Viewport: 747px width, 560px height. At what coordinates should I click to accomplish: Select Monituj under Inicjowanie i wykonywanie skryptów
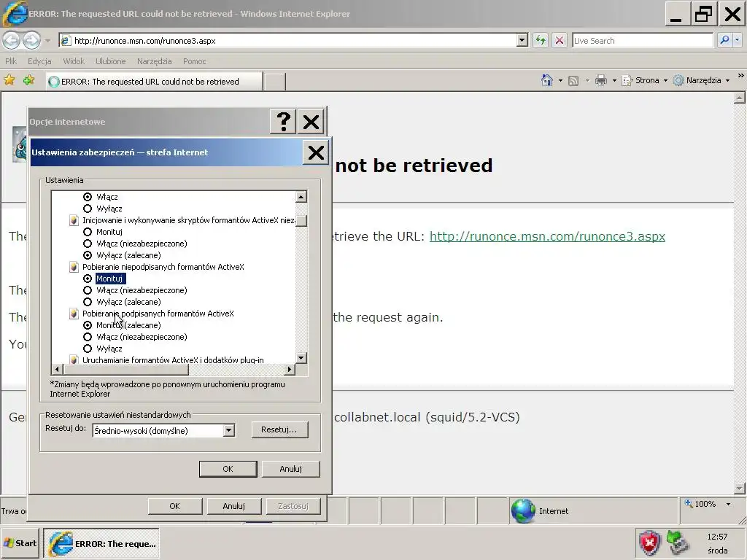click(88, 232)
